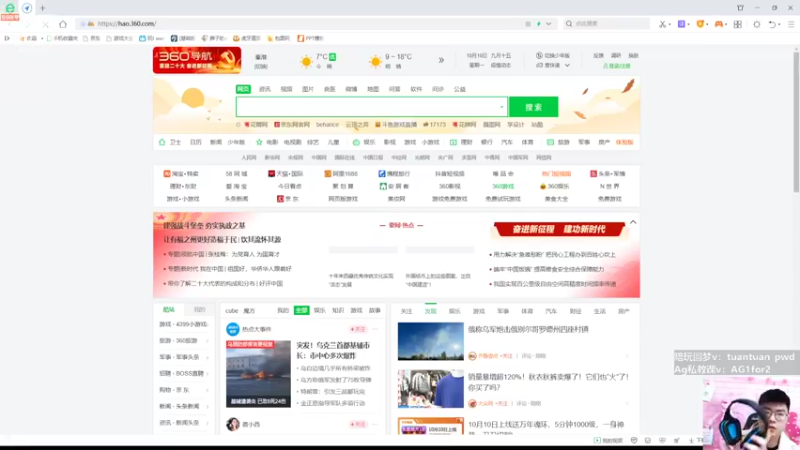The height and width of the screenshot is (450, 800).
Task: Click the star favorites icon in bookmarks bar
Action: (22, 38)
